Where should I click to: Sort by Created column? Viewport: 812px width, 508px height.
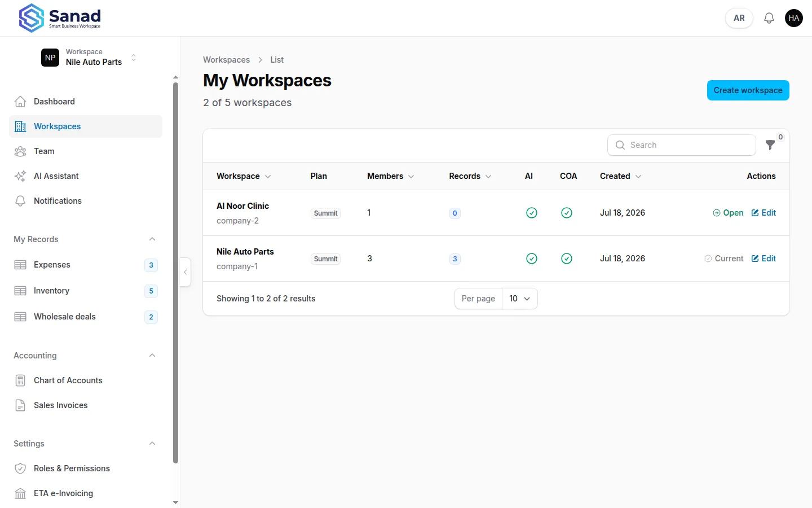coord(621,176)
